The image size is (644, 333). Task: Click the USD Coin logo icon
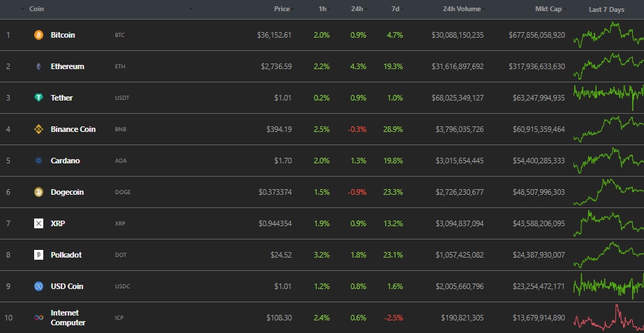click(x=38, y=286)
